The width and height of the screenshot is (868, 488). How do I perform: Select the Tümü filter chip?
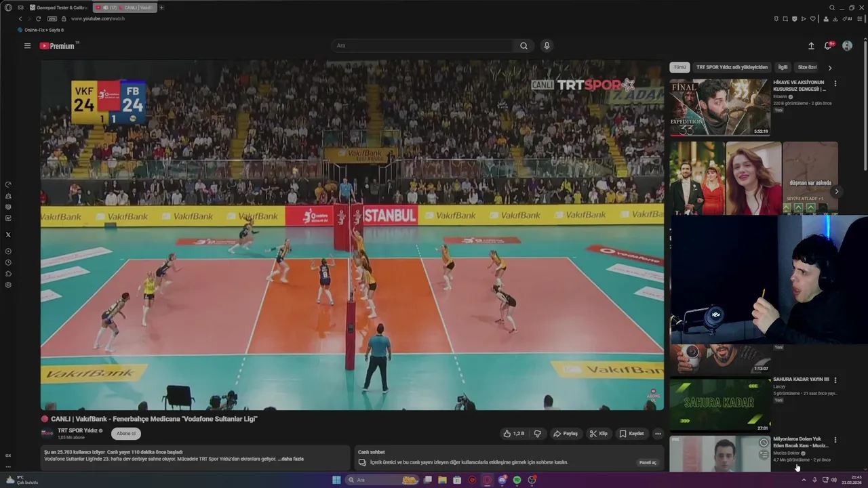click(679, 67)
